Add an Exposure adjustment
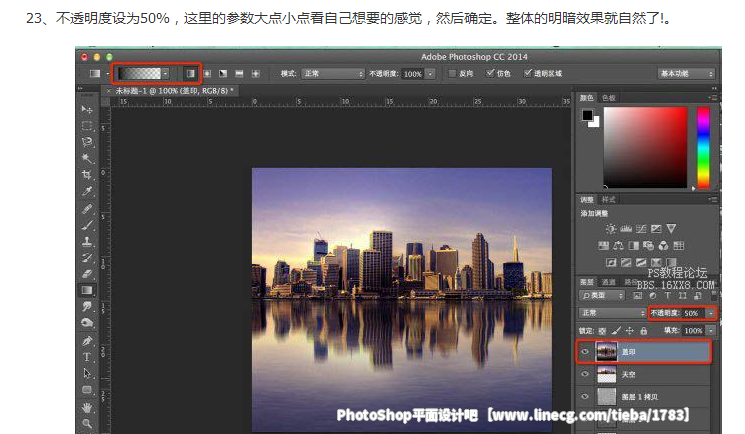Viewport: 745px width, 434px height. pos(656,229)
